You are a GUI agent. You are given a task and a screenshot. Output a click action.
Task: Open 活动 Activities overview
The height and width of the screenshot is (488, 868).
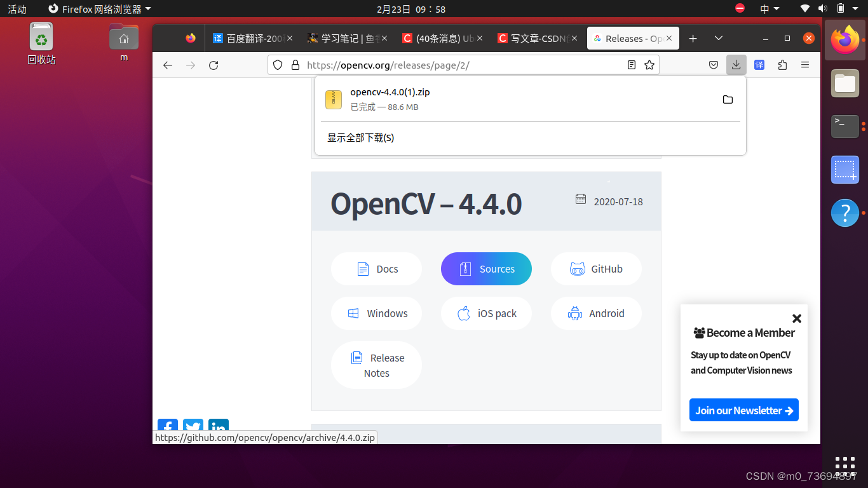17,9
